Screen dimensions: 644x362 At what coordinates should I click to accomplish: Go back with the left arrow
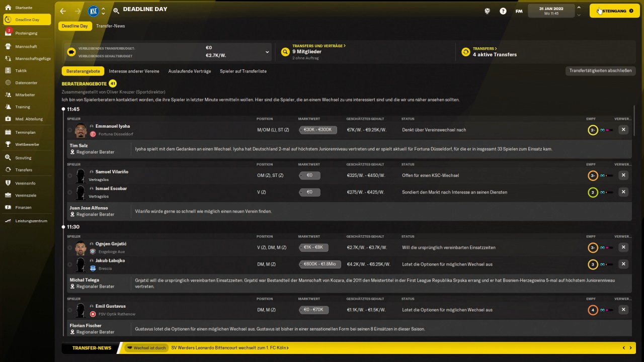coord(63,11)
